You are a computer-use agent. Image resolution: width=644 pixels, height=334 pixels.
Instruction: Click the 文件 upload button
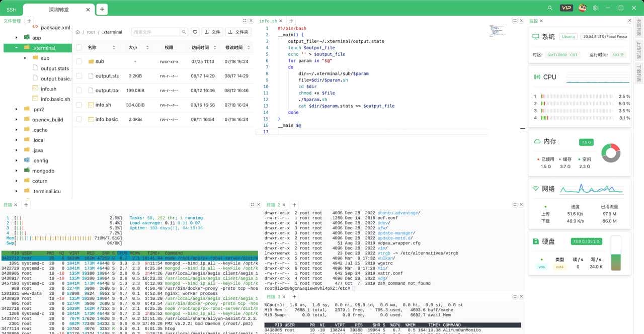pyautogui.click(x=212, y=32)
